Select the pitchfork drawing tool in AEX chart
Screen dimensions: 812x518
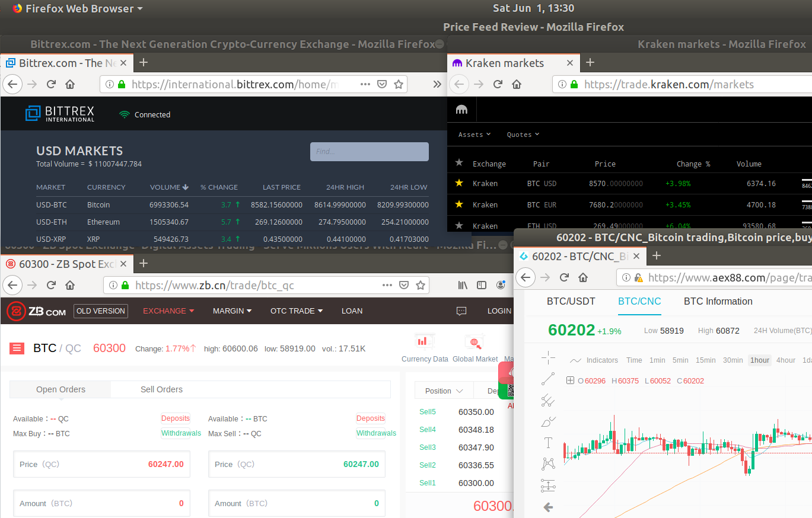548,401
